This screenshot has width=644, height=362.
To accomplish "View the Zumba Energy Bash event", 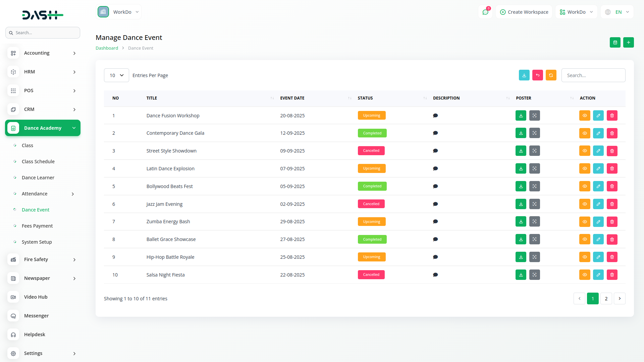I will coord(584,222).
